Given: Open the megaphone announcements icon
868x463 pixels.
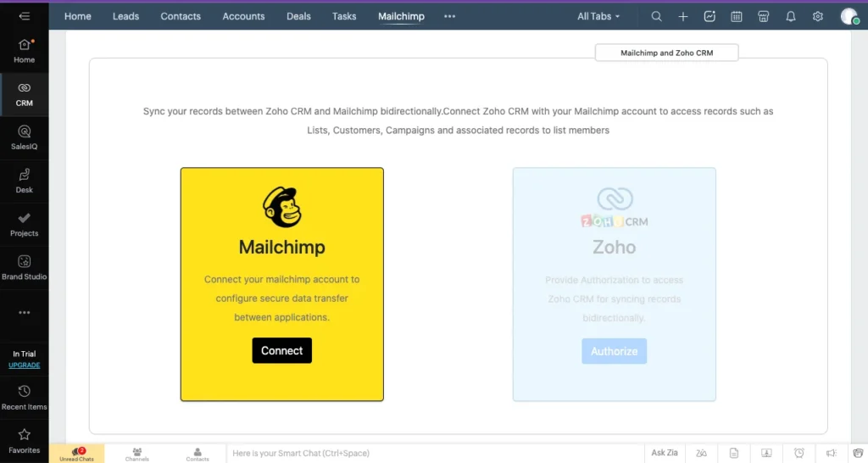Looking at the screenshot, I should tap(831, 453).
